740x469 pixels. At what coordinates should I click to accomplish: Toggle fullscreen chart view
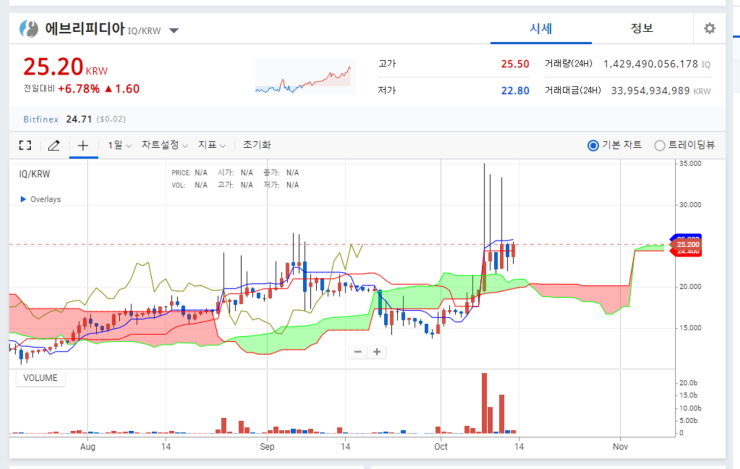pos(25,145)
